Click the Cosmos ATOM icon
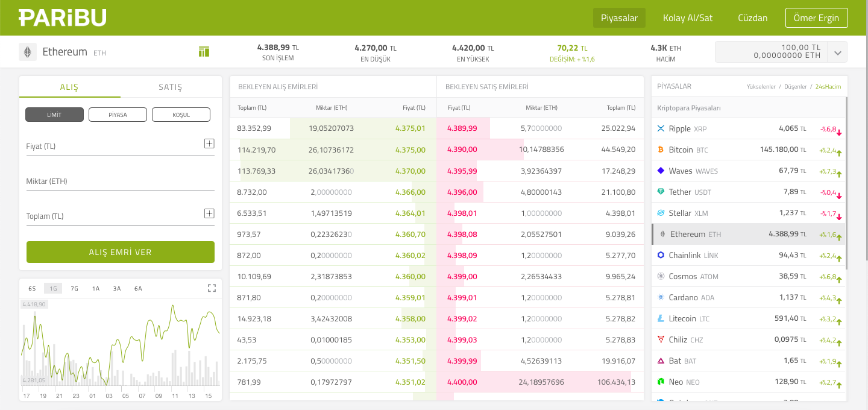868x410 pixels. pos(661,276)
